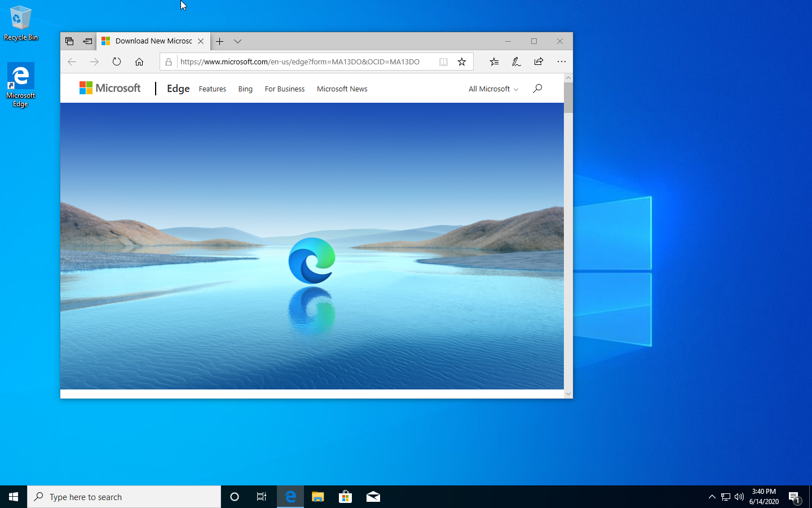This screenshot has width=812, height=508.
Task: Expand the All Microsoft dropdown
Action: coord(493,89)
